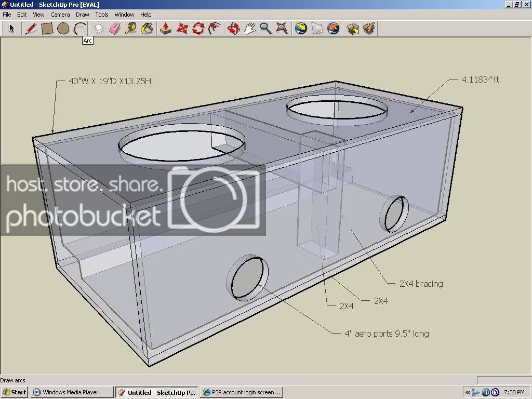
Task: Open the File menu
Action: click(x=7, y=14)
